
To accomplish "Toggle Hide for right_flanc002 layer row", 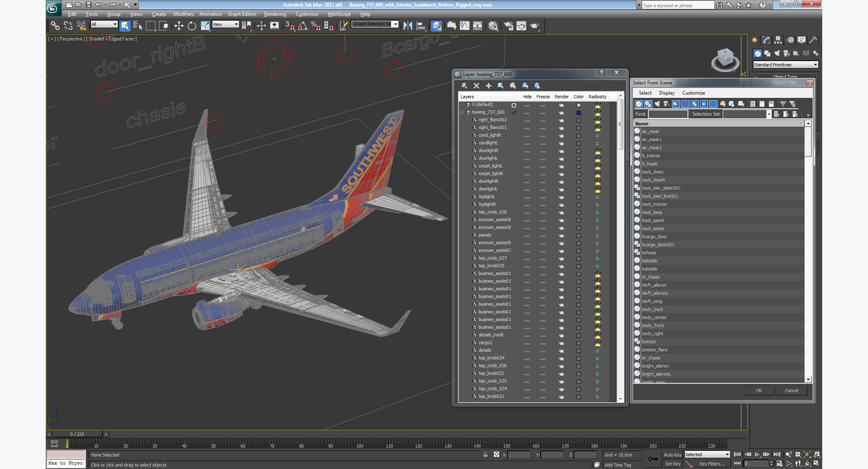I will pos(527,120).
